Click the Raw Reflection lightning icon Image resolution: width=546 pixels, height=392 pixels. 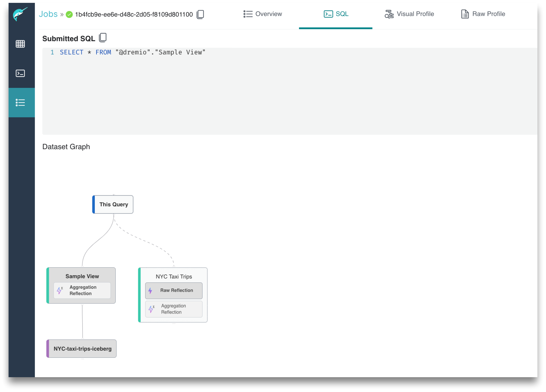[151, 290]
